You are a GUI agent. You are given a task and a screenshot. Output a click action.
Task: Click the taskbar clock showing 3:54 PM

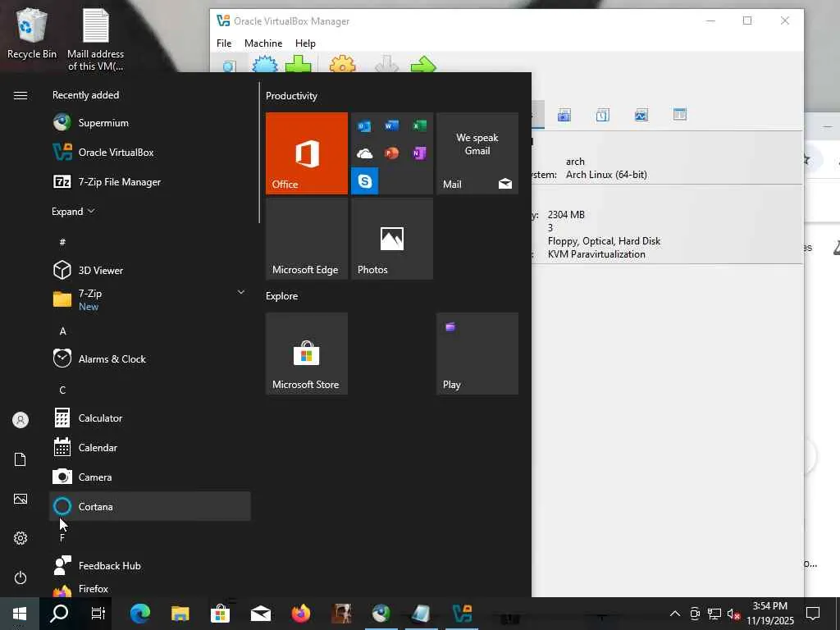pyautogui.click(x=769, y=614)
